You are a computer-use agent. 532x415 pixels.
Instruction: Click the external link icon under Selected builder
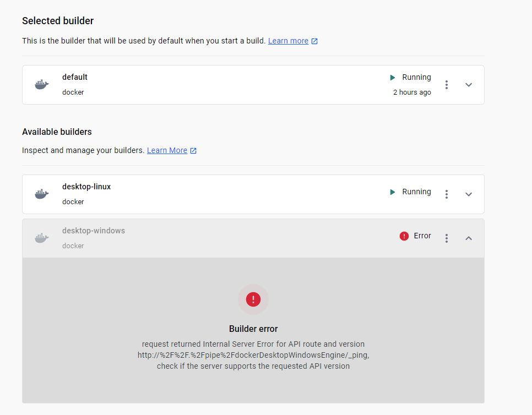[x=314, y=41]
